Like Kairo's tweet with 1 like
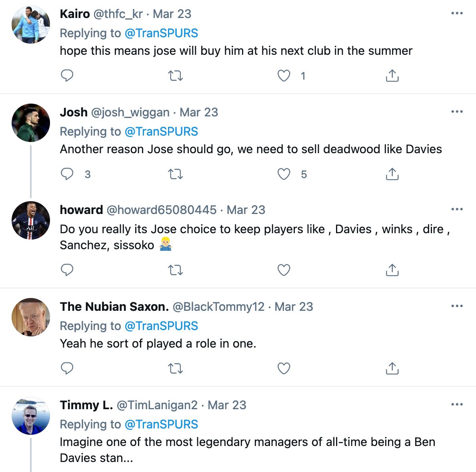 click(x=284, y=76)
